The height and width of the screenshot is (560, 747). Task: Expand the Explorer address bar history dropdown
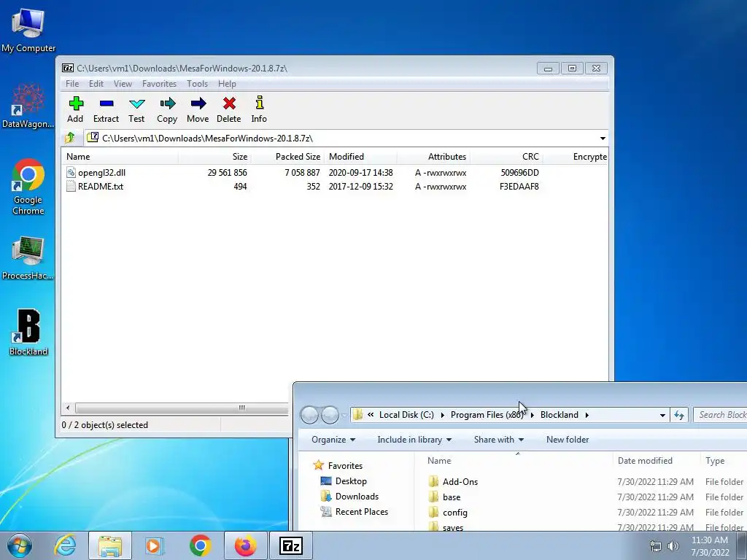[662, 415]
